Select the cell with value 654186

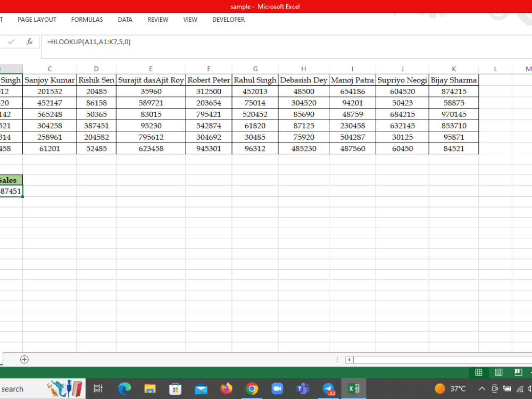(x=353, y=92)
